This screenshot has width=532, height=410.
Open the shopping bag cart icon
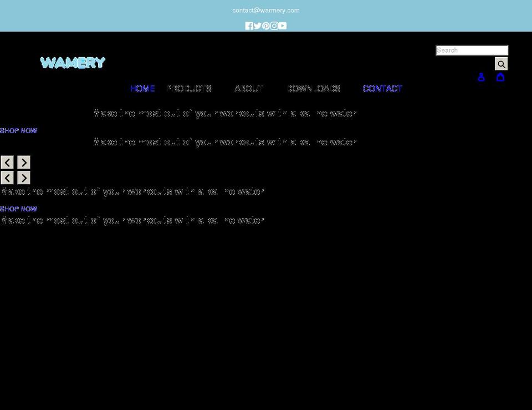click(x=500, y=77)
